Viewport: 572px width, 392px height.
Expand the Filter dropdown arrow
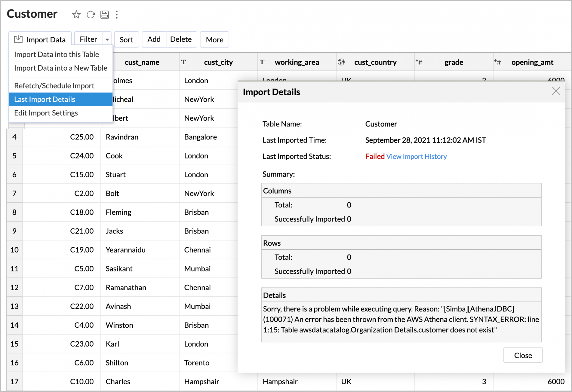coord(107,39)
